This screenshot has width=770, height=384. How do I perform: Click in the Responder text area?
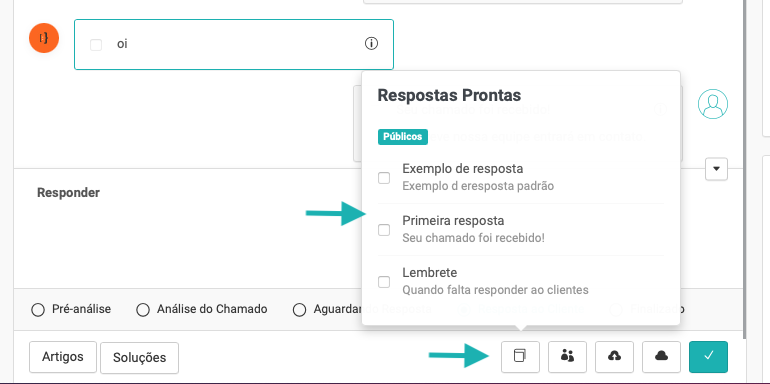pos(188,243)
